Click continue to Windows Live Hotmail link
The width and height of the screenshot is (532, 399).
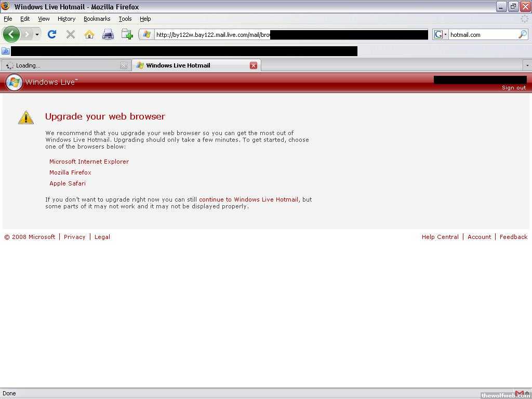248,199
